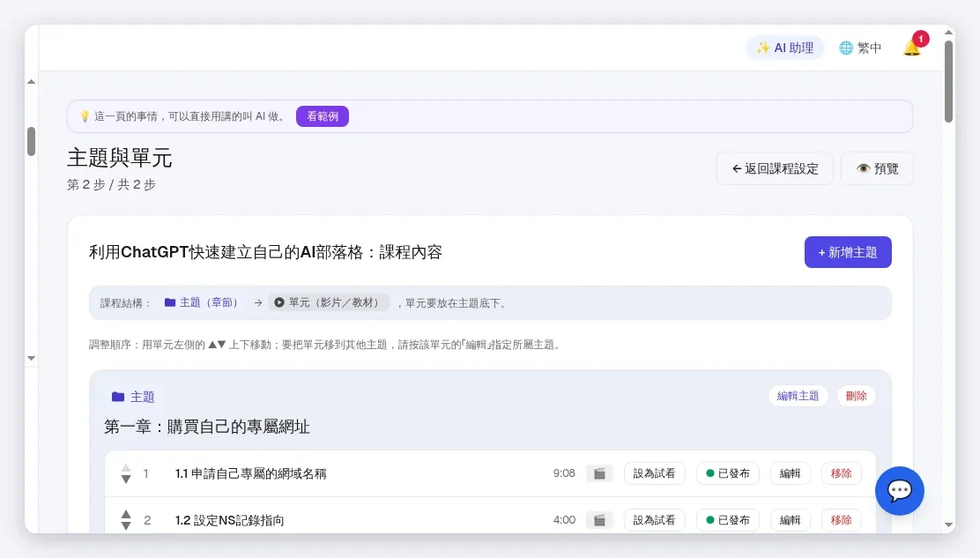Screen dimensions: 980x558
Task: Edit unit 1.2 with 編輯
Action: point(790,520)
